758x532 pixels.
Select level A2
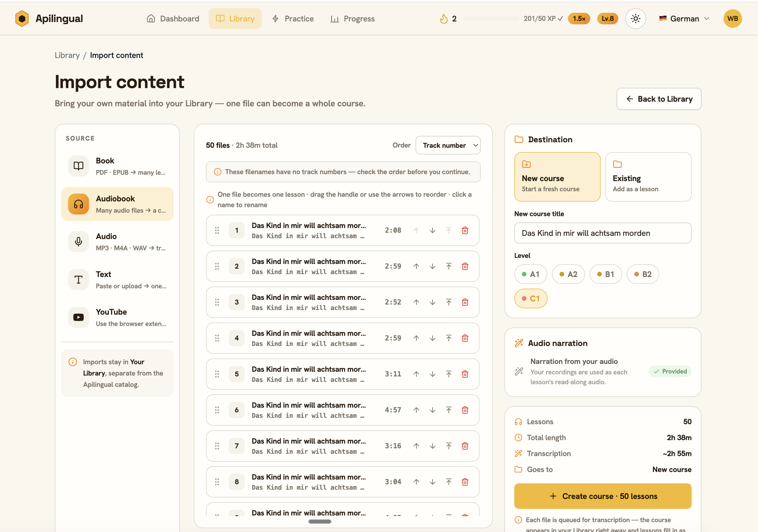568,274
